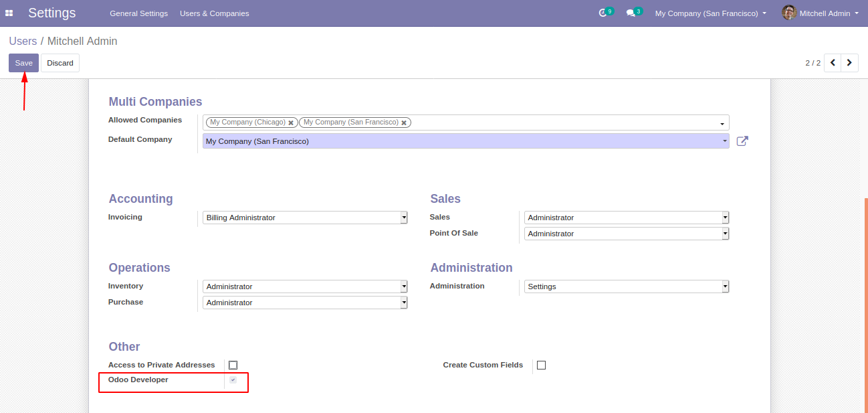The height and width of the screenshot is (413, 868).
Task: Open the Administration level dropdown
Action: tap(627, 286)
